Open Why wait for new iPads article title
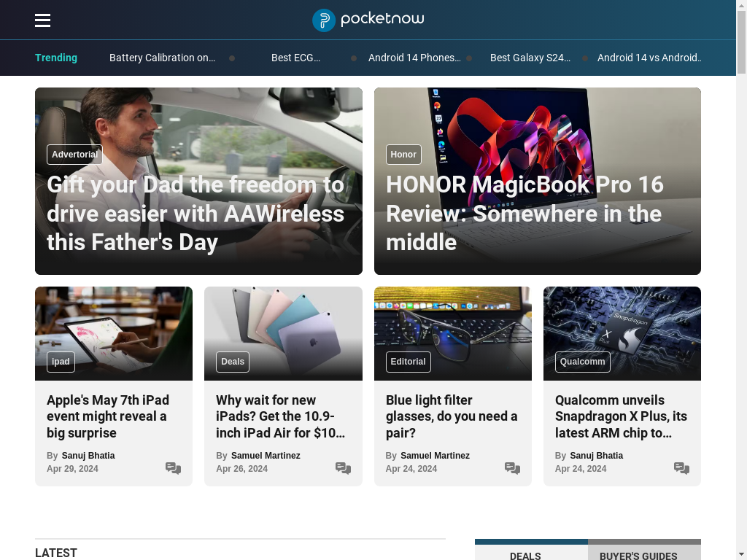747x560 pixels. coord(280,416)
